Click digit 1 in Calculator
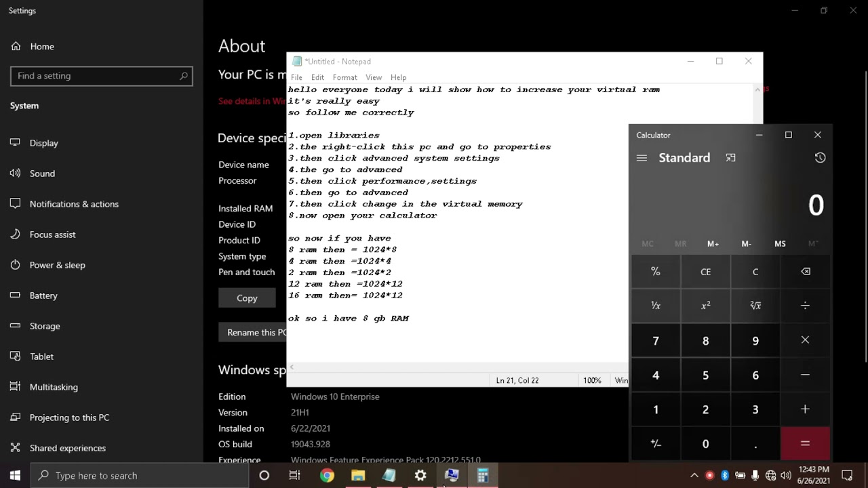868x488 pixels. point(656,409)
